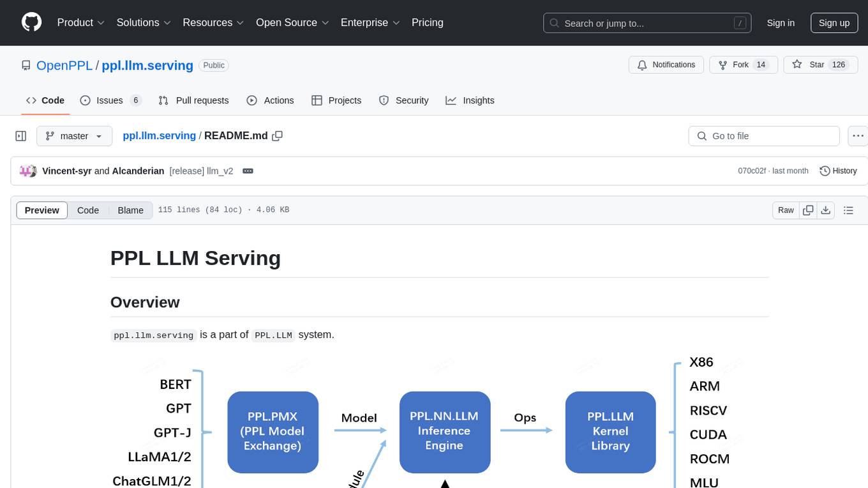Select the Code view toggle

[x=88, y=210]
